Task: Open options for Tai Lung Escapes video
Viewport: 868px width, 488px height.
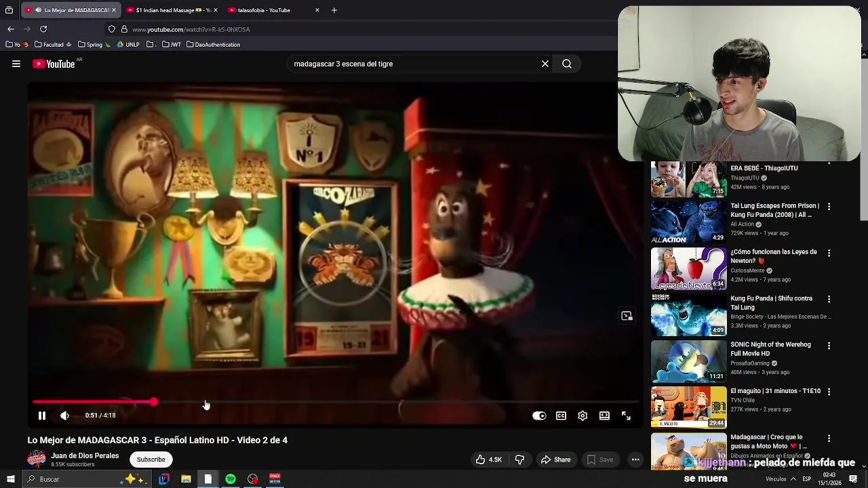Action: 829,206
